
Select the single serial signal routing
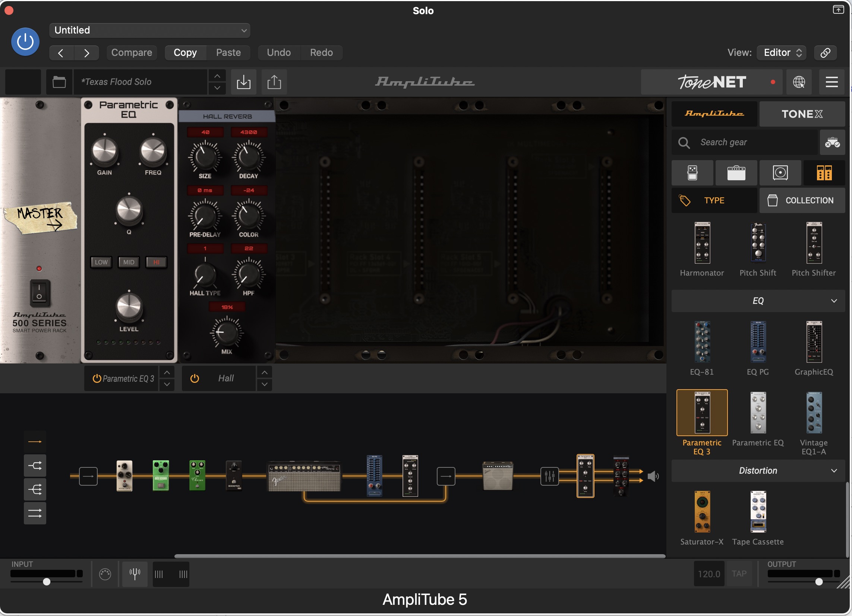coord(35,441)
